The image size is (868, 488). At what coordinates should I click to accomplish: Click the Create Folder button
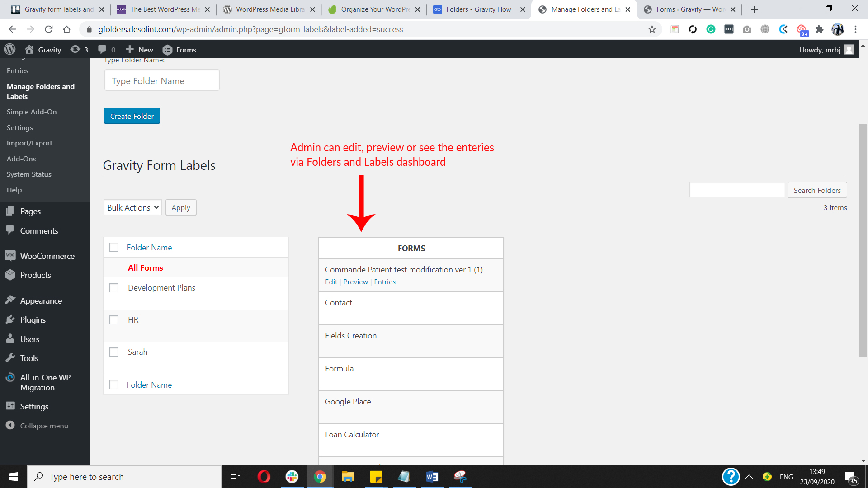(x=132, y=116)
